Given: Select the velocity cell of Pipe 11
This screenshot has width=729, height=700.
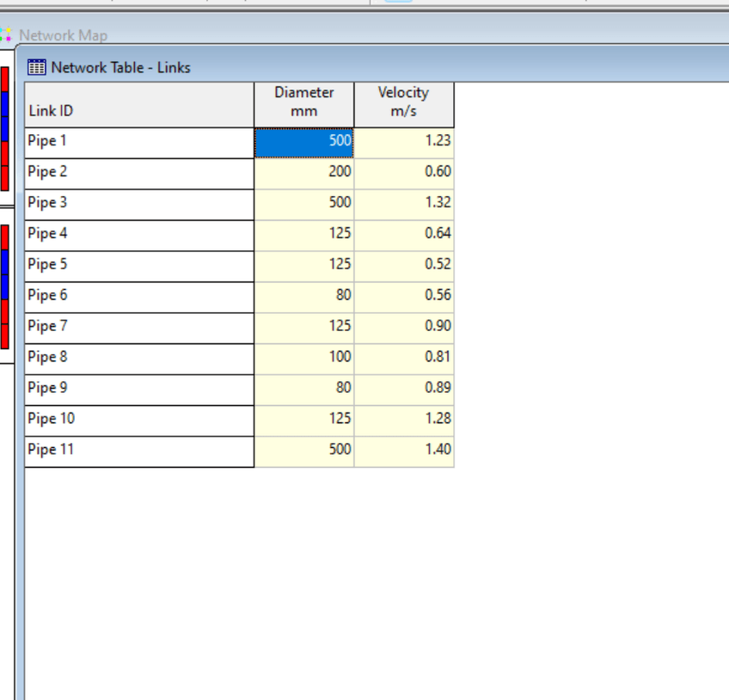Looking at the screenshot, I should pos(403,451).
